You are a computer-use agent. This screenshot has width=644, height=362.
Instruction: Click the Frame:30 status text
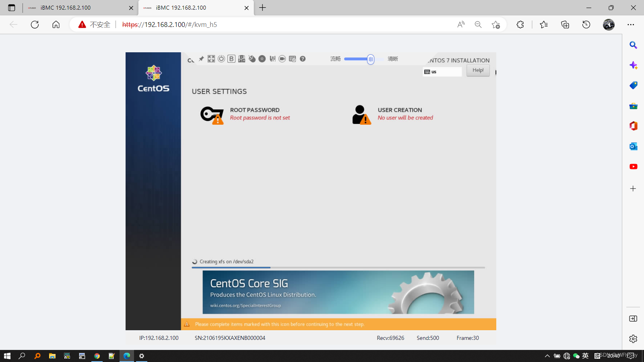tap(468, 338)
